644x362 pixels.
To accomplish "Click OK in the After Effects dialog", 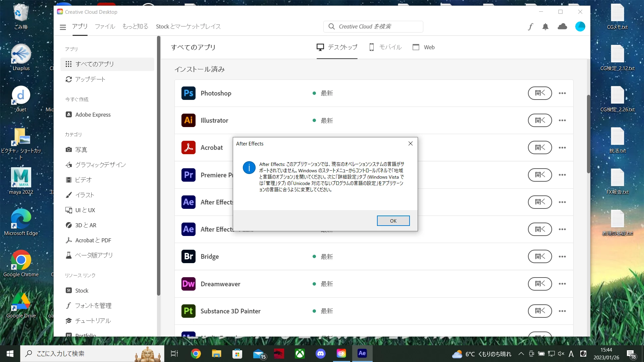I will pos(393,221).
